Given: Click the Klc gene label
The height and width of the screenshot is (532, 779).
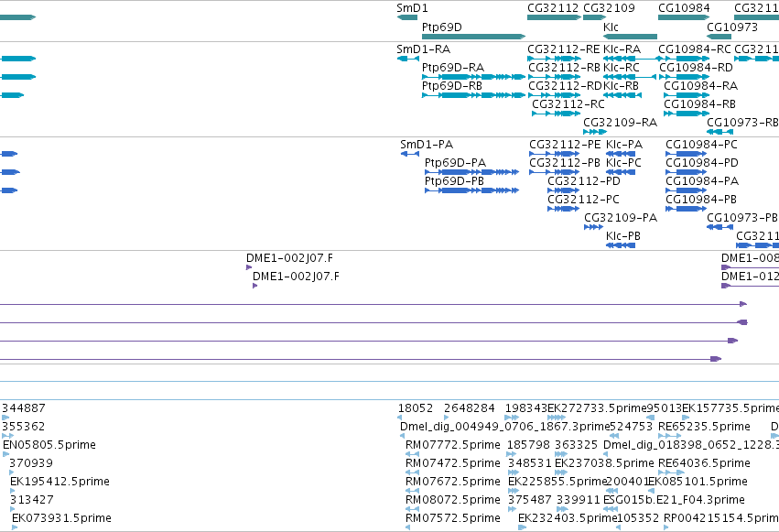Looking at the screenshot, I should point(611,27).
